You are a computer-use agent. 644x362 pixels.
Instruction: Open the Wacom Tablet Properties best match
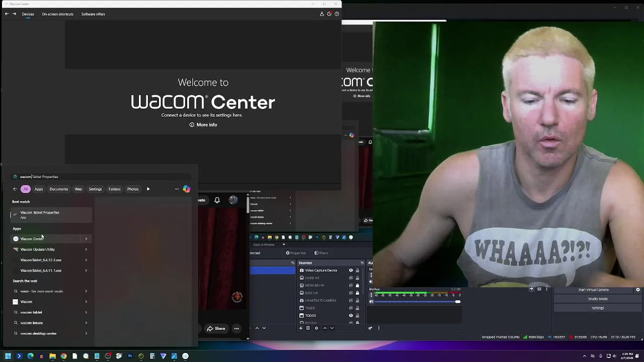coord(51,215)
